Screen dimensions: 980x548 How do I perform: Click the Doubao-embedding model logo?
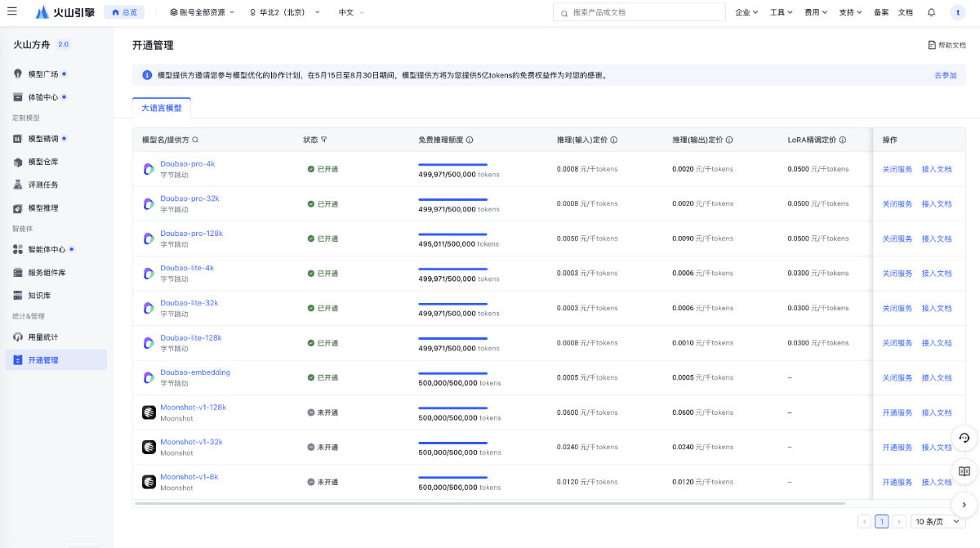coord(149,377)
